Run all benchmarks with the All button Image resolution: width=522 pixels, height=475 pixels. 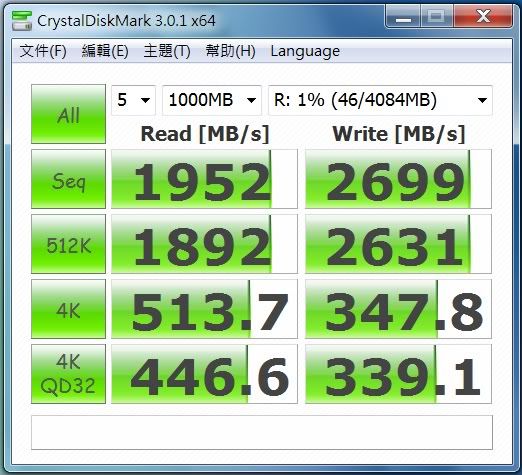click(68, 114)
